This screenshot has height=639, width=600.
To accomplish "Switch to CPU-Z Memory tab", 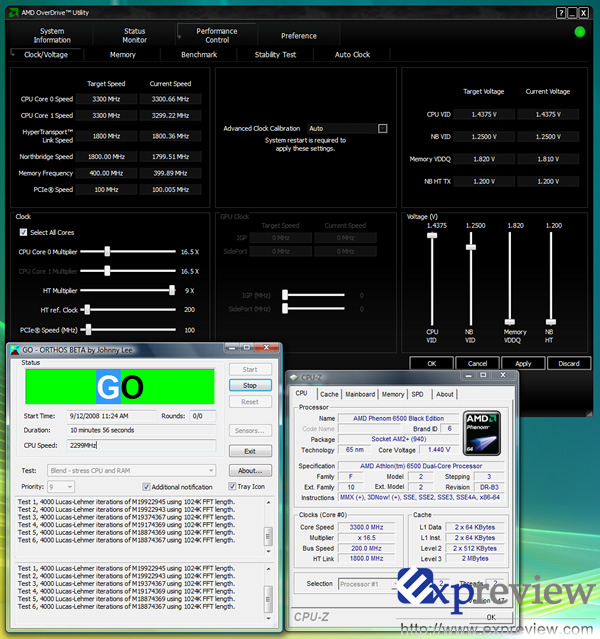I will pyautogui.click(x=393, y=394).
